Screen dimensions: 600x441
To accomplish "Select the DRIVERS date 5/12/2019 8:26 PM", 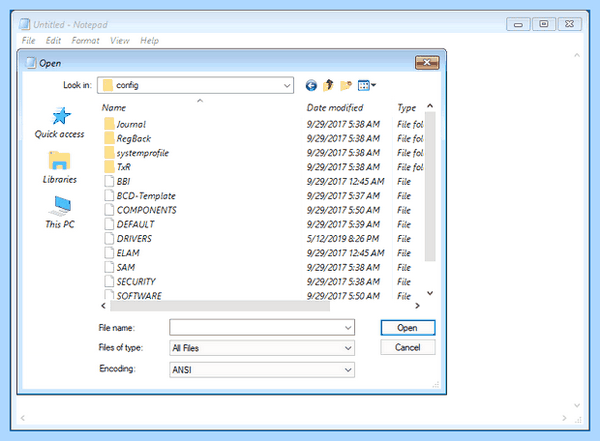I will pyautogui.click(x=343, y=238).
